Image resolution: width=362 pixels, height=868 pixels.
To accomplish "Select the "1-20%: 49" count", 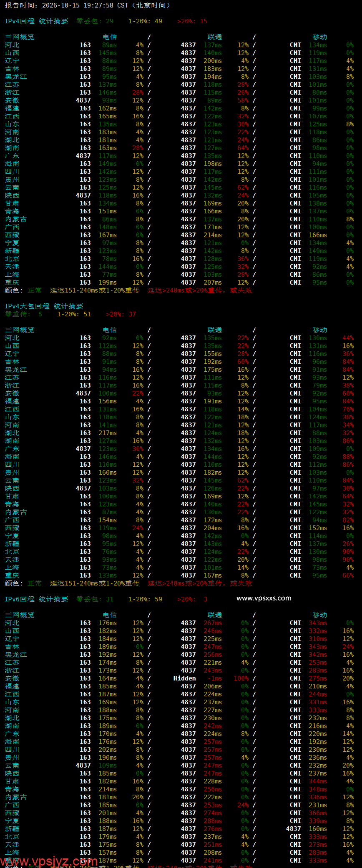I will click(x=145, y=21).
